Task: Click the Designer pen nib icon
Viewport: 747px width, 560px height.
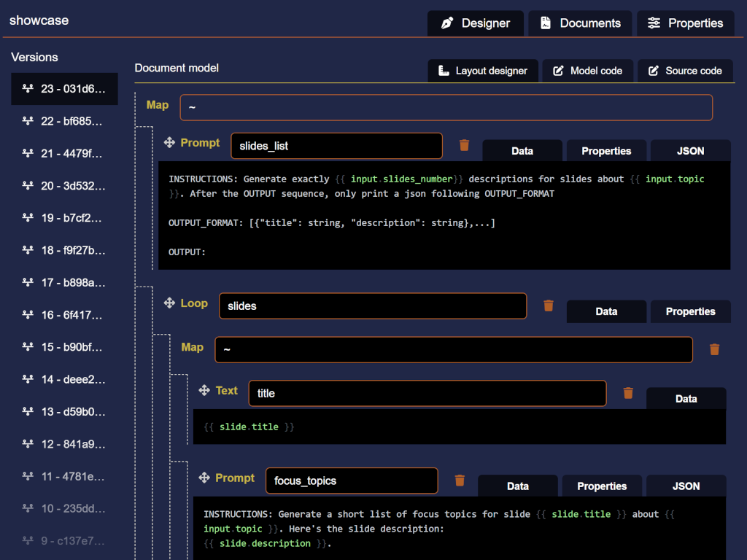Action: point(447,23)
